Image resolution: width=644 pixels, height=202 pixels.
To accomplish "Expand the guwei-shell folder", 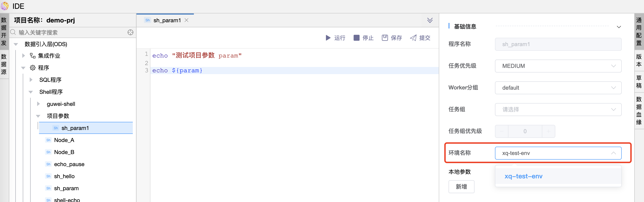I will coord(39,104).
